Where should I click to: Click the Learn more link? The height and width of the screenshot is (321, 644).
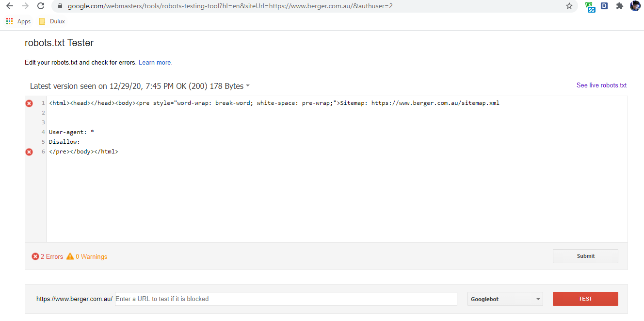[x=155, y=63]
